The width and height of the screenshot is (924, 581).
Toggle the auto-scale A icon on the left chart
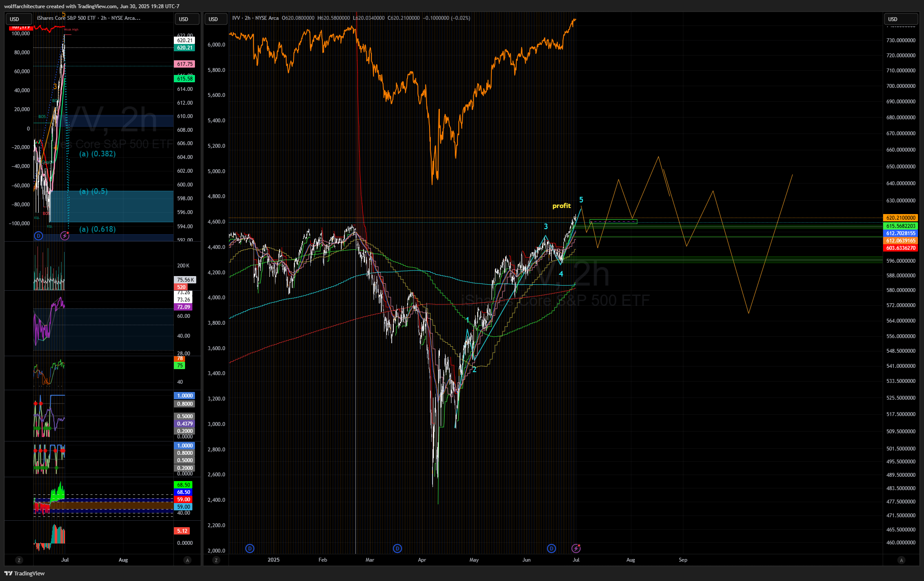pyautogui.click(x=187, y=560)
